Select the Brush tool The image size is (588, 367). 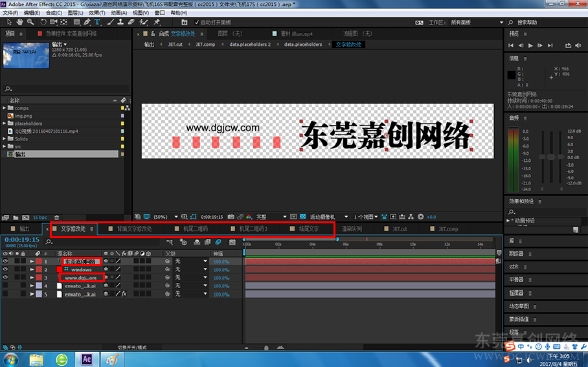coord(110,22)
